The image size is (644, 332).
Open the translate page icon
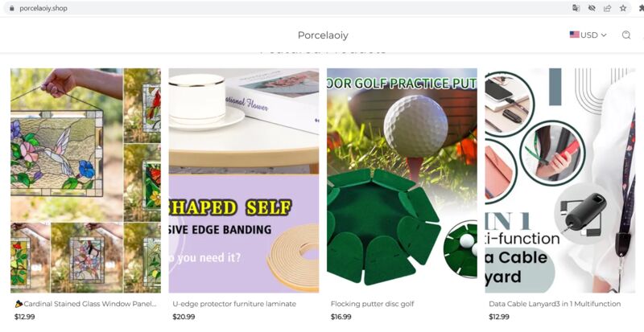tap(576, 8)
